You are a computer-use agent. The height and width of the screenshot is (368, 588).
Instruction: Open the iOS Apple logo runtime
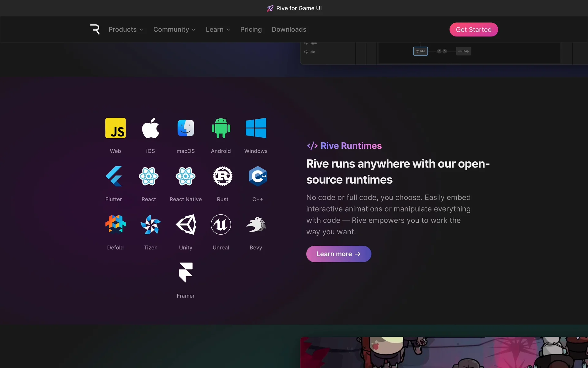(x=150, y=128)
